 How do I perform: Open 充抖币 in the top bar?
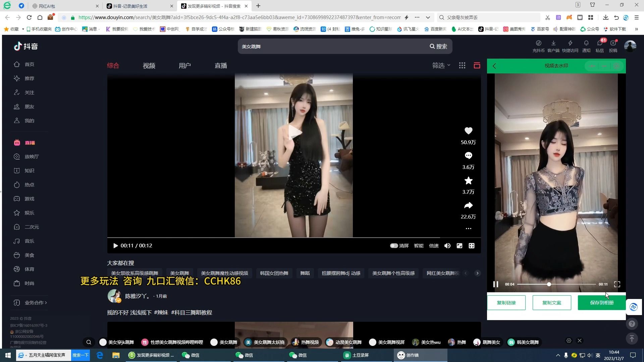click(538, 46)
